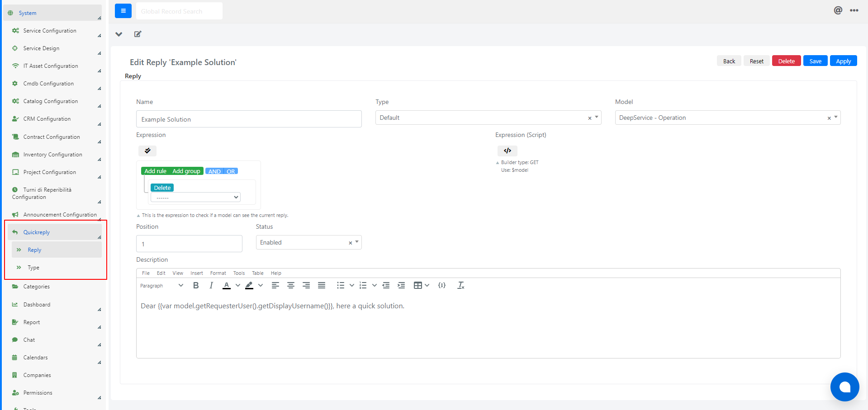The width and height of the screenshot is (868, 410).
Task: Open the Tools menu in editor
Action: point(239,273)
